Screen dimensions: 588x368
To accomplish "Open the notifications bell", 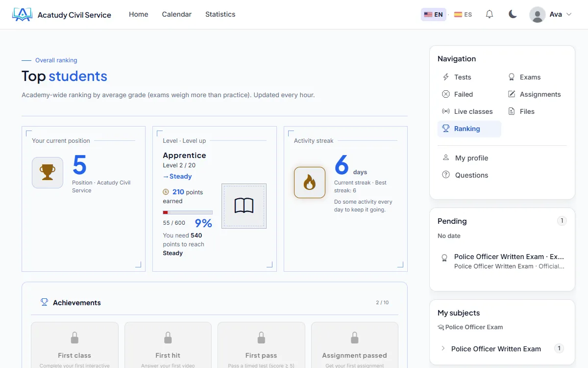I will [x=490, y=14].
